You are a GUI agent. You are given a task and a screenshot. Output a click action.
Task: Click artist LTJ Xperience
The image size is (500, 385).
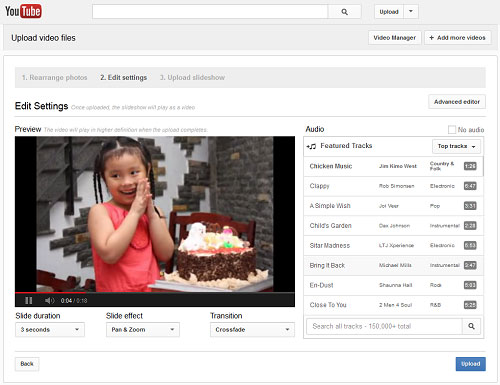pos(396,245)
